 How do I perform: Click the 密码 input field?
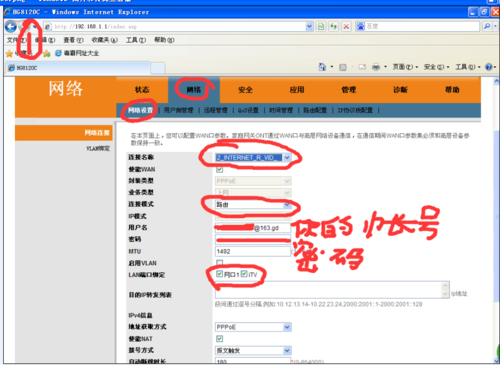253,240
